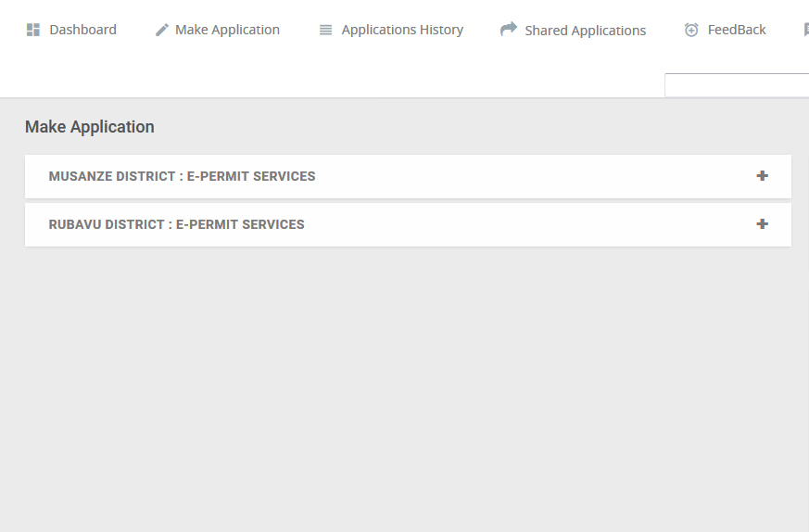Click the alarm clock FeedBack icon

691,30
